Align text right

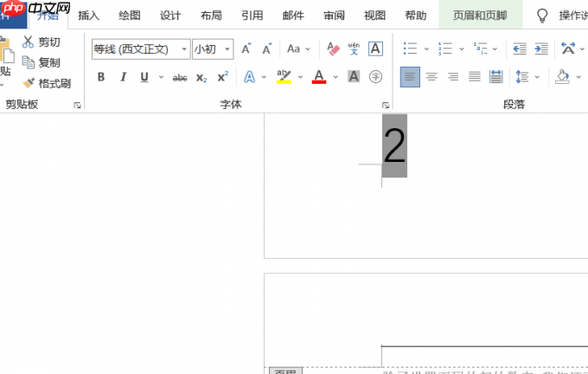pos(453,77)
